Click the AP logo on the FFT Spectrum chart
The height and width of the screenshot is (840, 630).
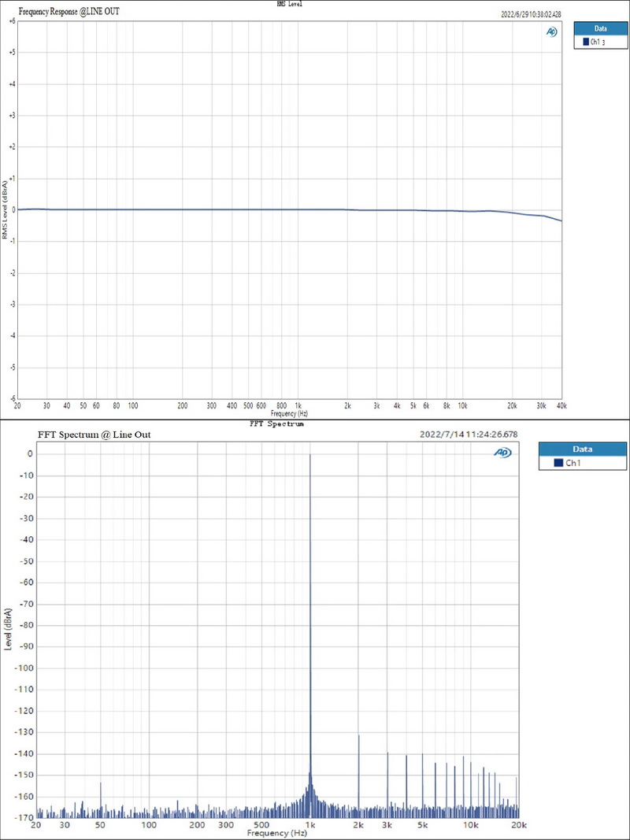[x=502, y=453]
